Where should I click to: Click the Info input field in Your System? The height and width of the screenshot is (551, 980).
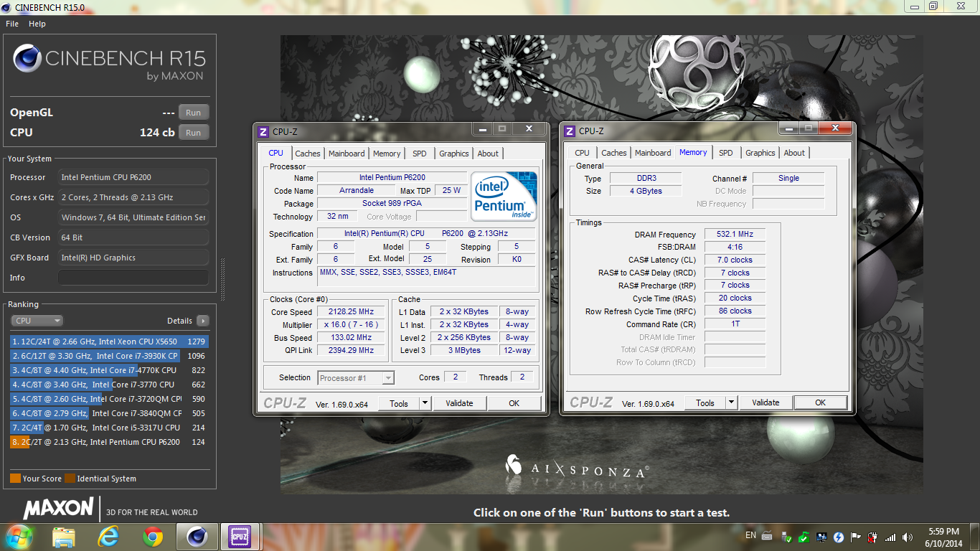coord(133,278)
